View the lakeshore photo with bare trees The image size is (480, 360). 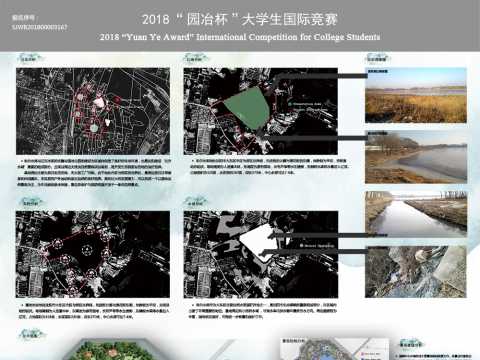pos(416,157)
